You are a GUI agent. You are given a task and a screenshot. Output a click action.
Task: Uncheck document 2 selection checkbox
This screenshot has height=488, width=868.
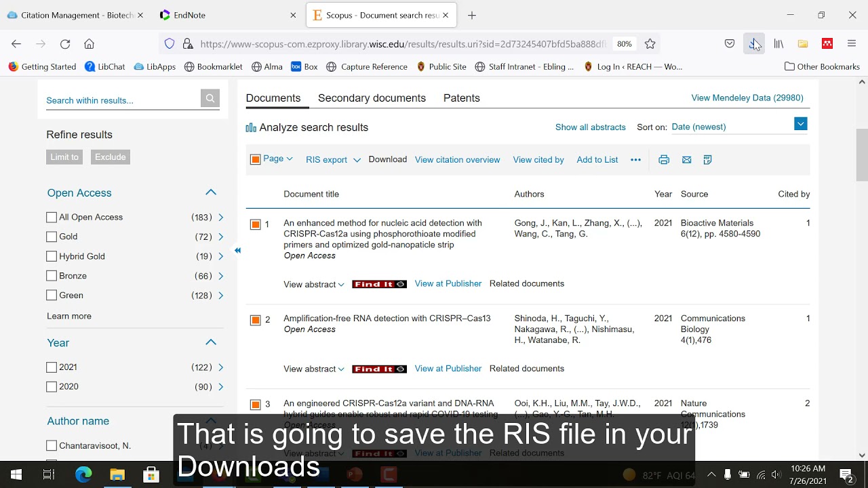point(256,320)
